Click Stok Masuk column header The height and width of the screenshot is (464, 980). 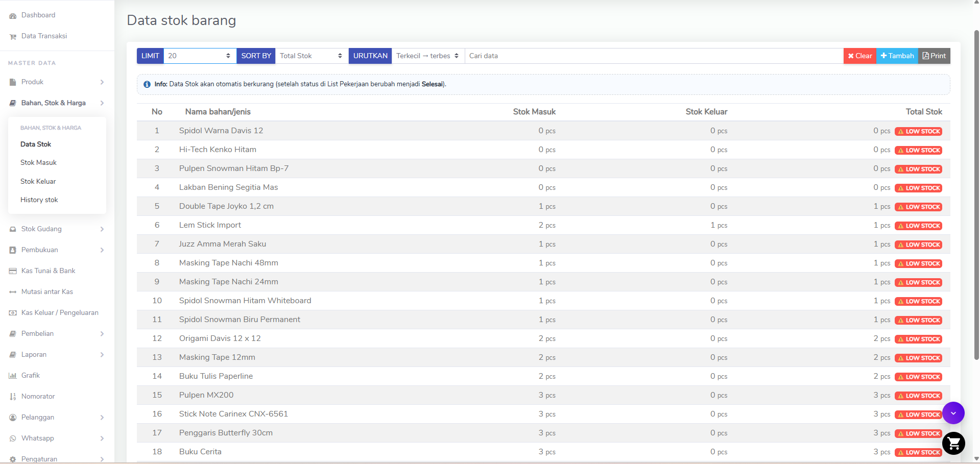[534, 112]
